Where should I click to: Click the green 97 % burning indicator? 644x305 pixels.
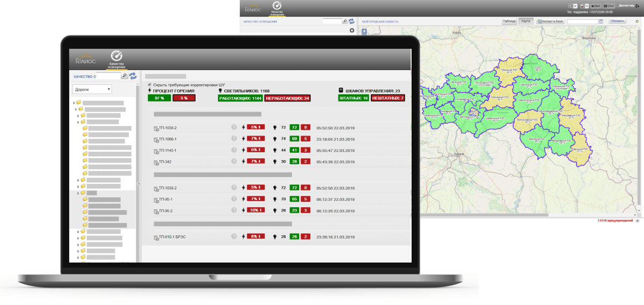[x=159, y=98]
